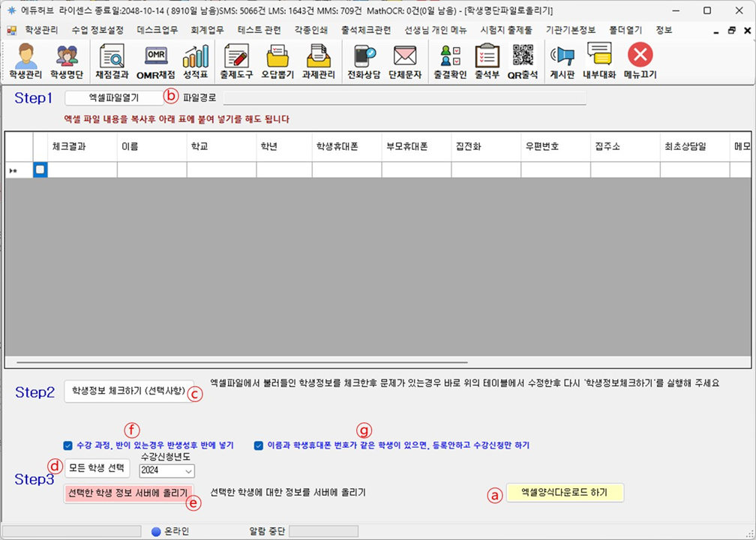Click the 엑셀파일열기 button
Image resolution: width=756 pixels, height=540 pixels.
pos(113,97)
